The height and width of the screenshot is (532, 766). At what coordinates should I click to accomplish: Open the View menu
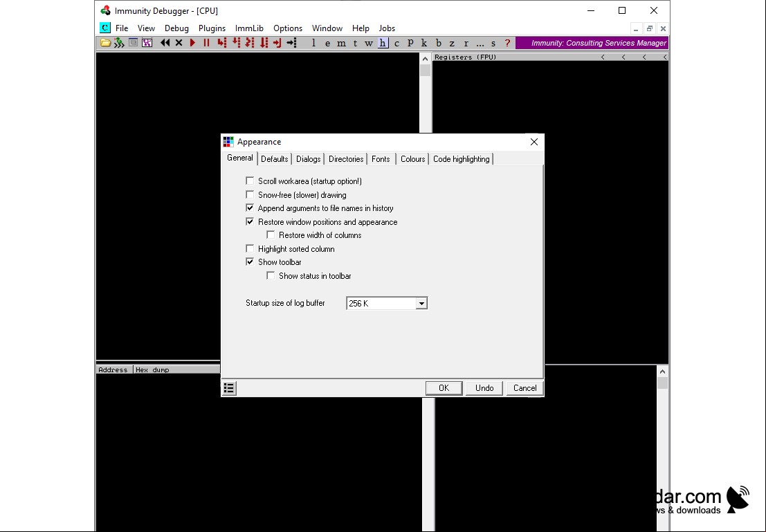pos(146,28)
